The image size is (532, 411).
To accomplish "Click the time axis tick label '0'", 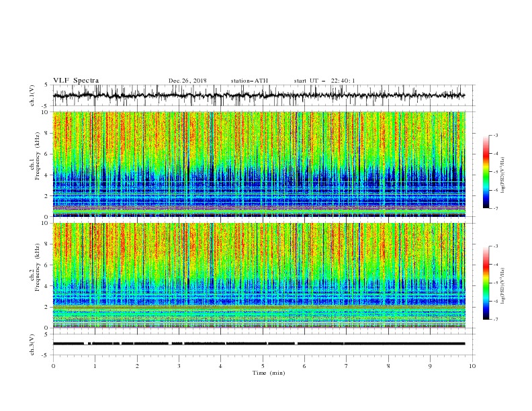I will coord(53,366).
